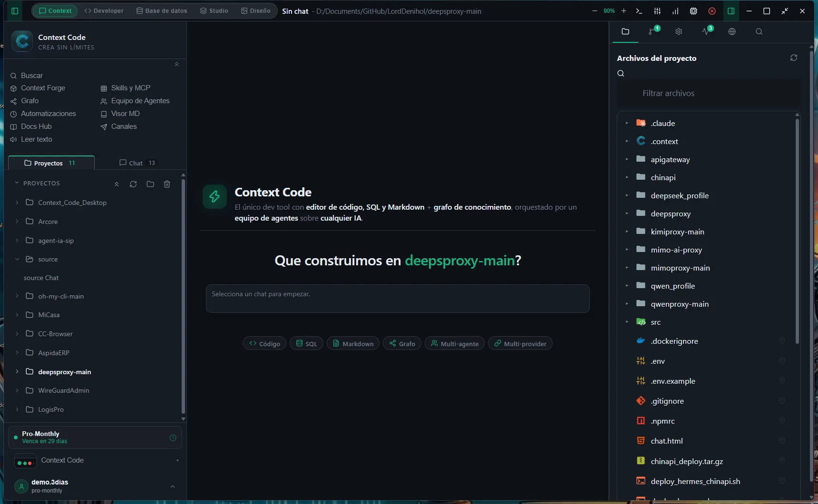Image resolution: width=818 pixels, height=504 pixels.
Task: Refresh the projects list
Action: click(133, 184)
